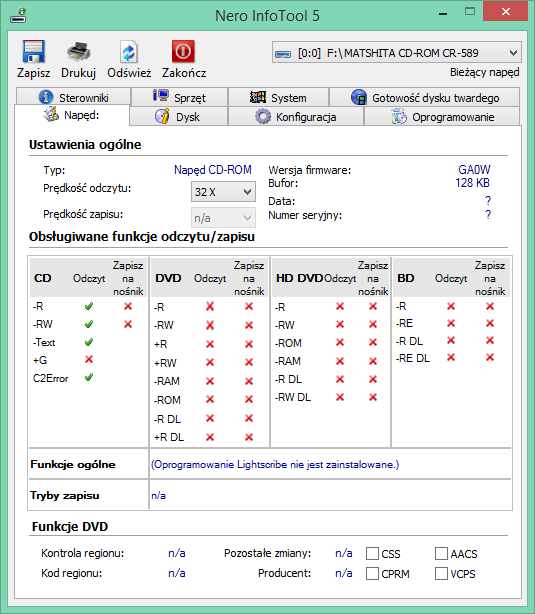Click the green check for CD -R Odczyt
This screenshot has width=535, height=614.
tap(89, 306)
